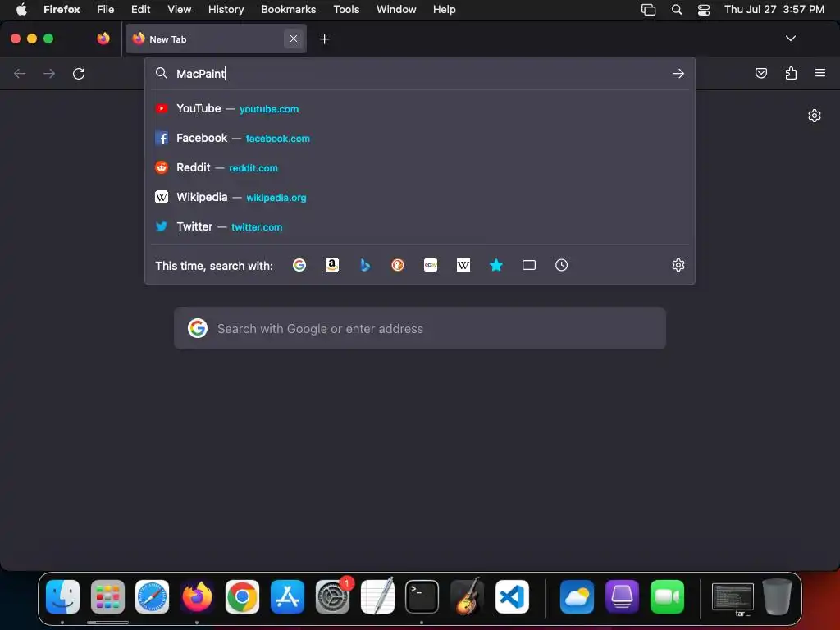Open search settings gear in the urlbar panel

[678, 265]
